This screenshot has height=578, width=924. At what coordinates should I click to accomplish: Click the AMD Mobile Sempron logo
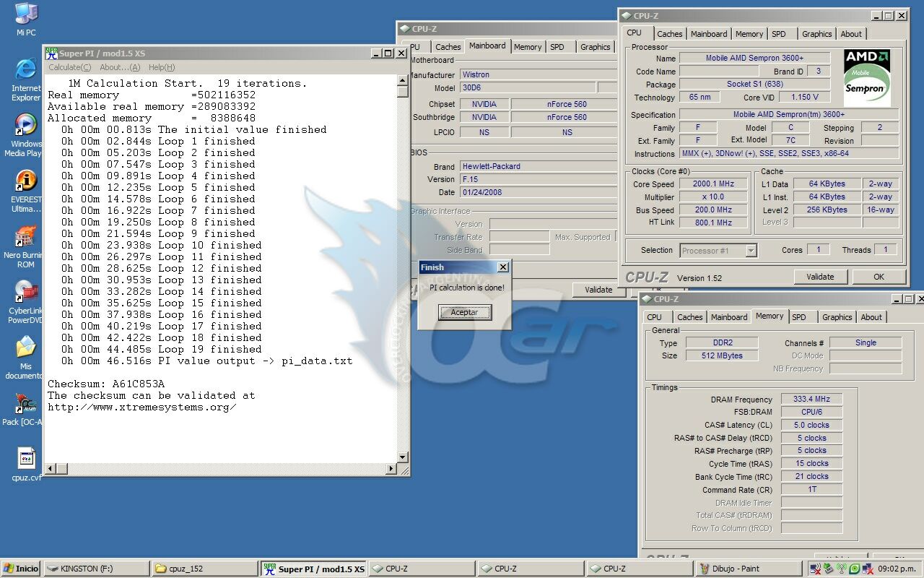click(x=866, y=78)
